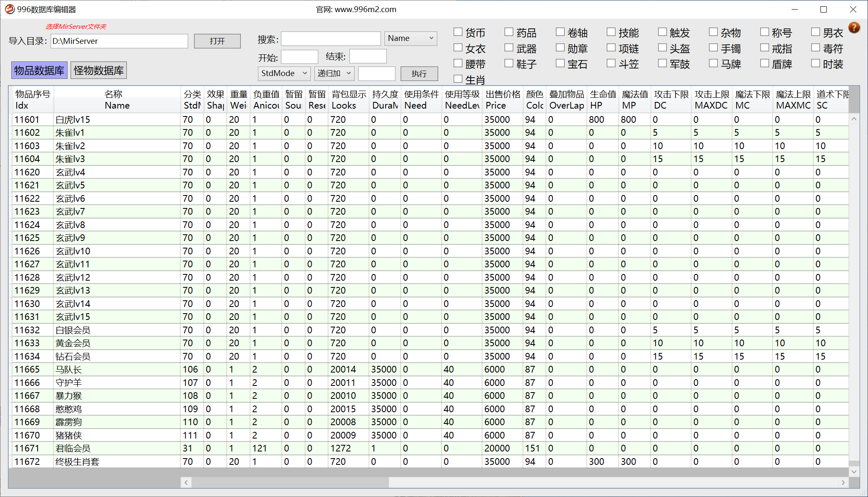This screenshot has width=868, height=497.
Task: Check the 货币 checkbox
Action: 458,32
